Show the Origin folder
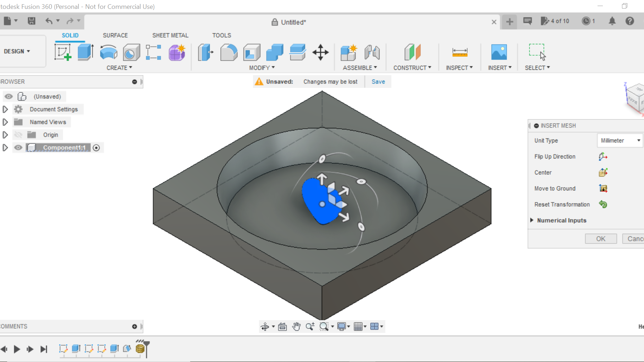This screenshot has height=362, width=644. pos(18,135)
